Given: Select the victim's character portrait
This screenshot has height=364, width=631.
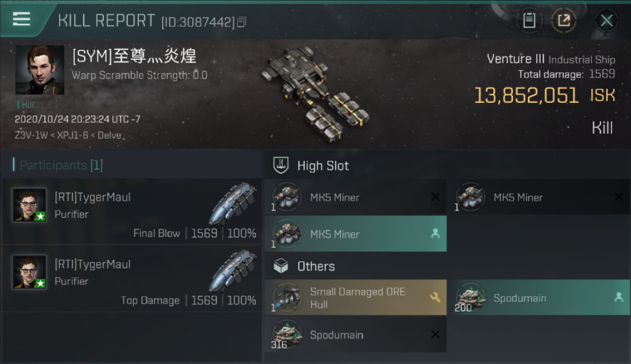Looking at the screenshot, I should (x=40, y=70).
